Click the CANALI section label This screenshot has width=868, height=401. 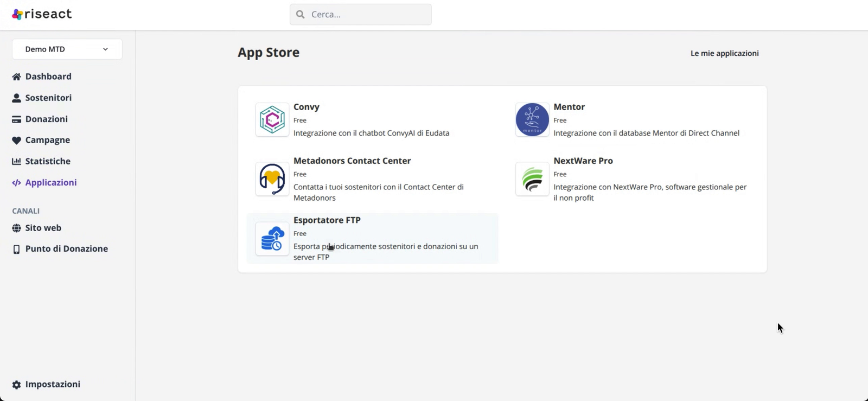tap(26, 211)
